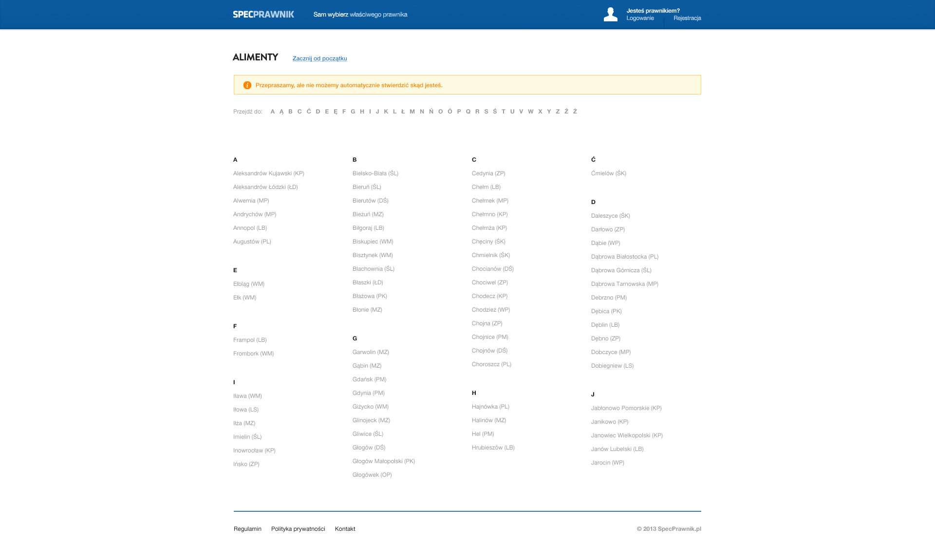Select Dąbrowa Górnicza (ŚL)

(621, 270)
